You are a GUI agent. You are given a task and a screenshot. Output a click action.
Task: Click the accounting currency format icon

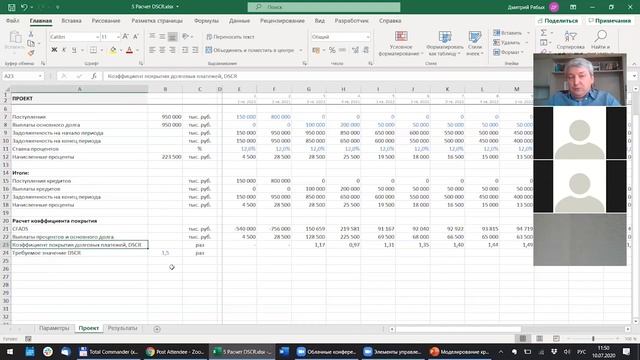coord(316,50)
